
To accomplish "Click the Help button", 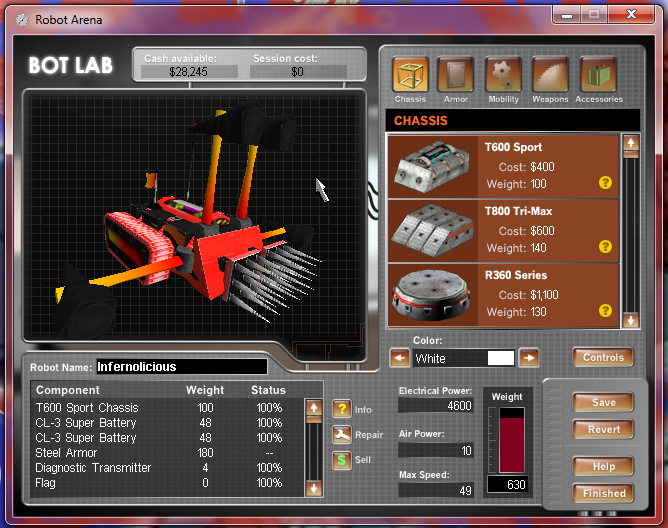I will (603, 466).
